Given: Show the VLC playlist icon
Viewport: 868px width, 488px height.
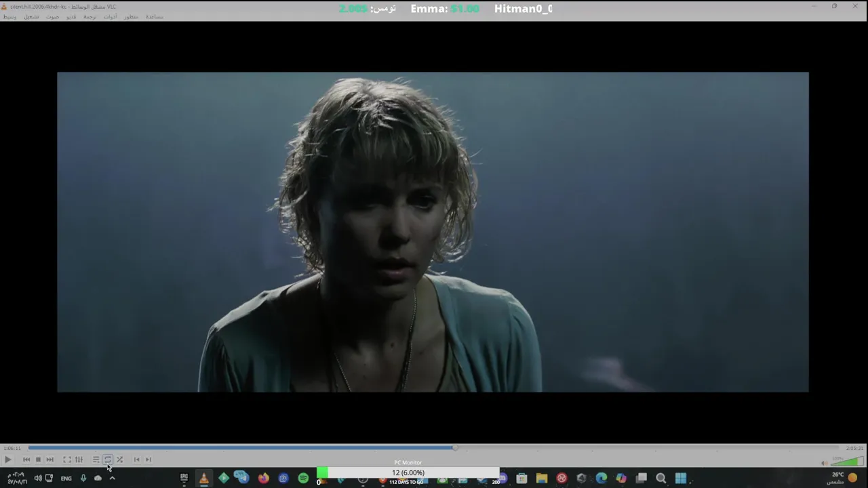Looking at the screenshot, I should (x=96, y=460).
